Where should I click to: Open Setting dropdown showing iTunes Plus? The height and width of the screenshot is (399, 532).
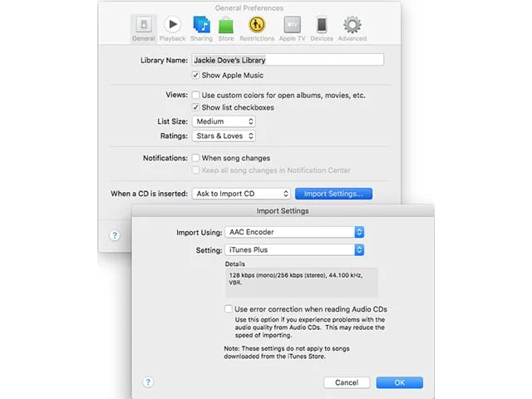click(294, 250)
